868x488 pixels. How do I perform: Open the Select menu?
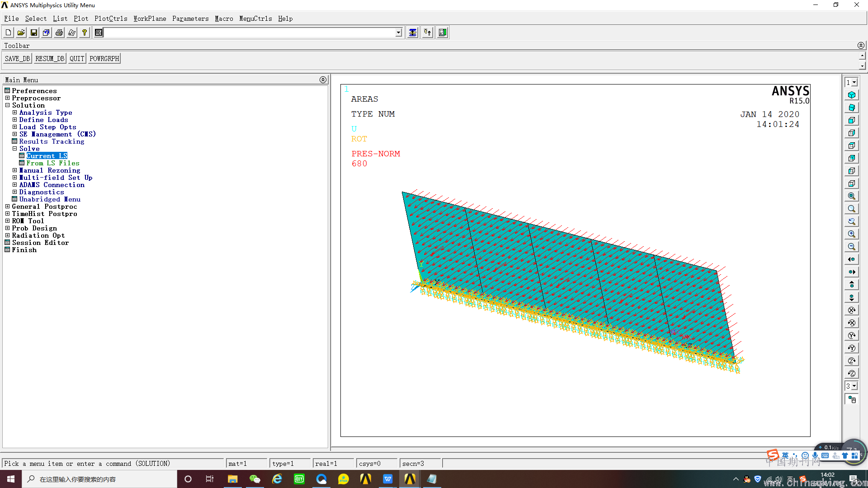pyautogui.click(x=36, y=19)
